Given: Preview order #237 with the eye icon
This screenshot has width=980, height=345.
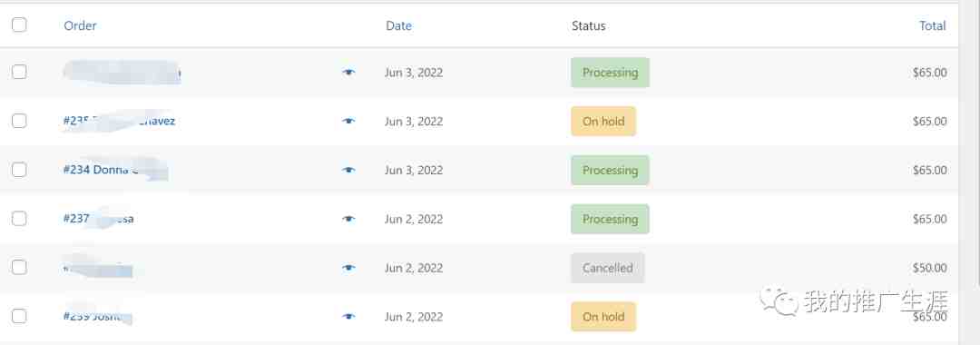Looking at the screenshot, I should [348, 219].
